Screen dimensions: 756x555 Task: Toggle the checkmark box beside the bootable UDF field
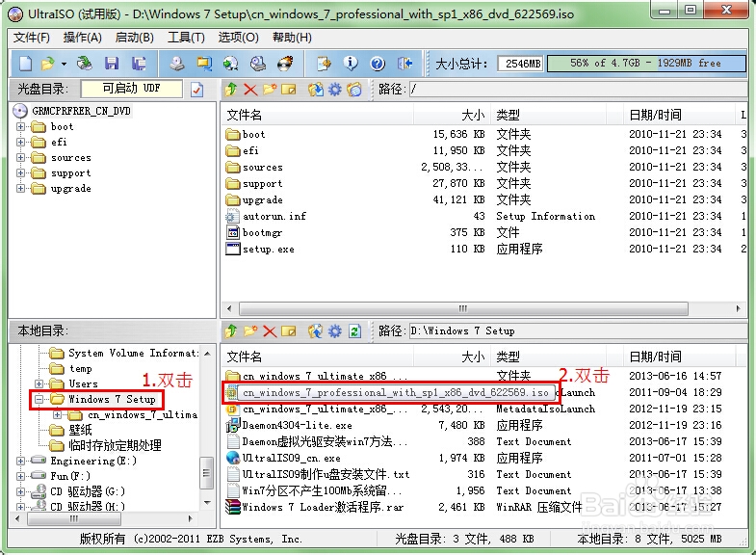point(197,90)
